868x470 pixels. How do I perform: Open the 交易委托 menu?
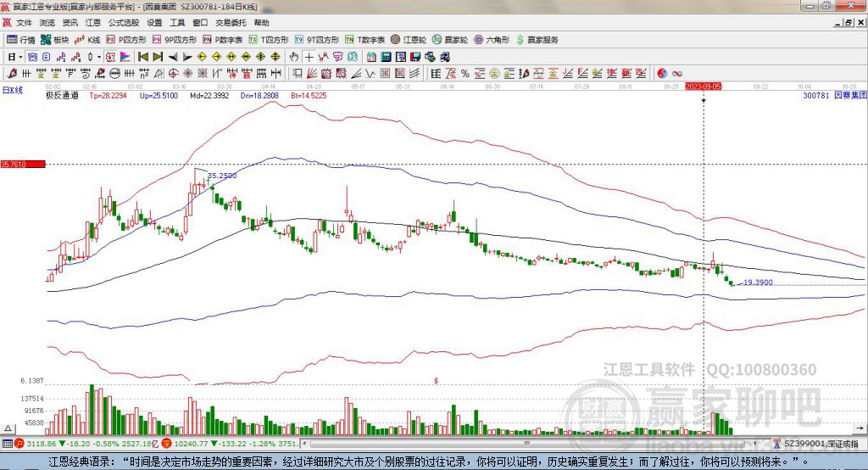pyautogui.click(x=231, y=23)
